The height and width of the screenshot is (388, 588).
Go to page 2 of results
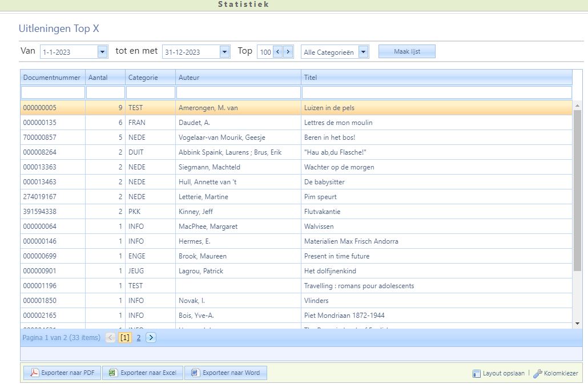point(138,338)
